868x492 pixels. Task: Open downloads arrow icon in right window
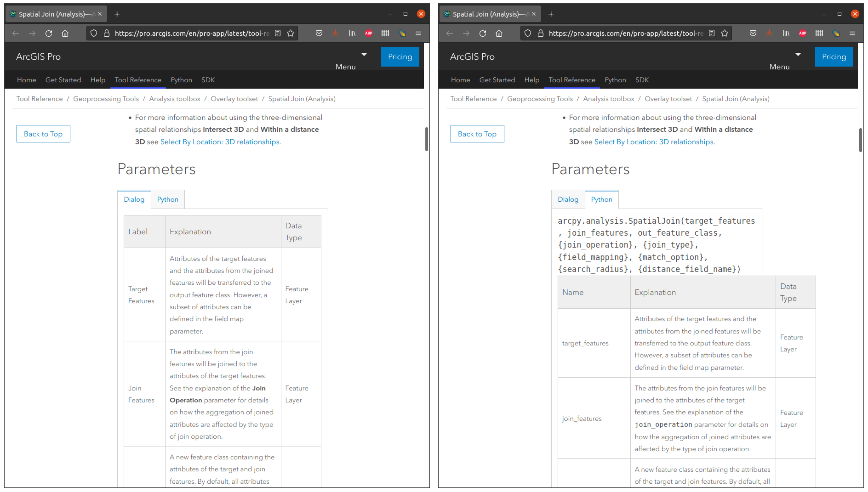tap(769, 33)
